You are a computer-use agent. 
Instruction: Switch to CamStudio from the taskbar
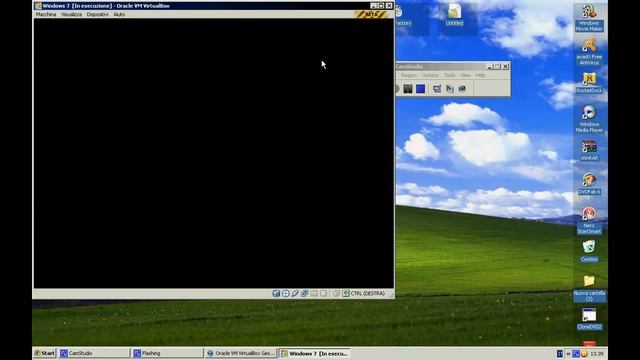click(94, 353)
